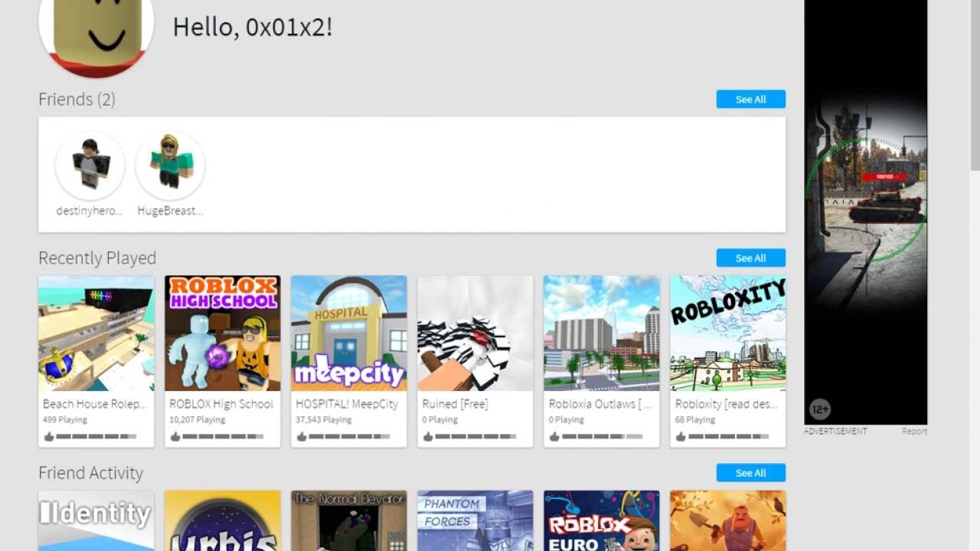Viewport: 980px width, 551px height.
Task: Open Robloxia Outlaws game thumbnail
Action: tap(602, 334)
